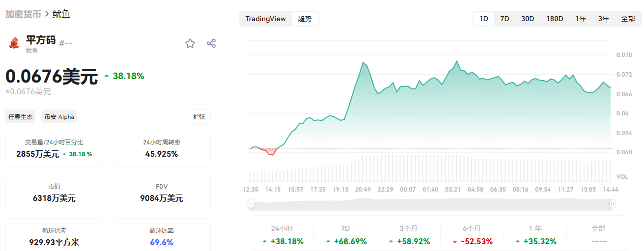Image resolution: width=644 pixels, height=251 pixels.
Task: Open the 加密货币 breadcrumb link
Action: [23, 14]
